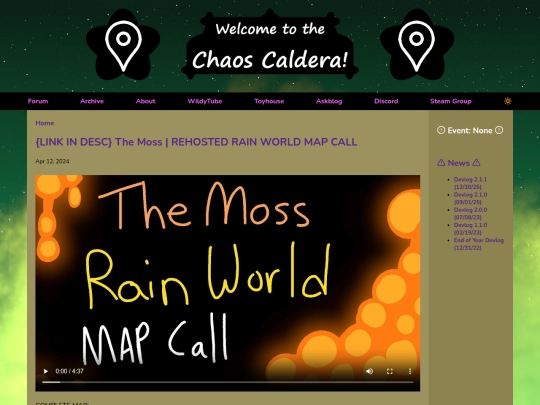This screenshot has height=405, width=540.
Task: Click the exclamation icon left of Event
Action: (441, 130)
